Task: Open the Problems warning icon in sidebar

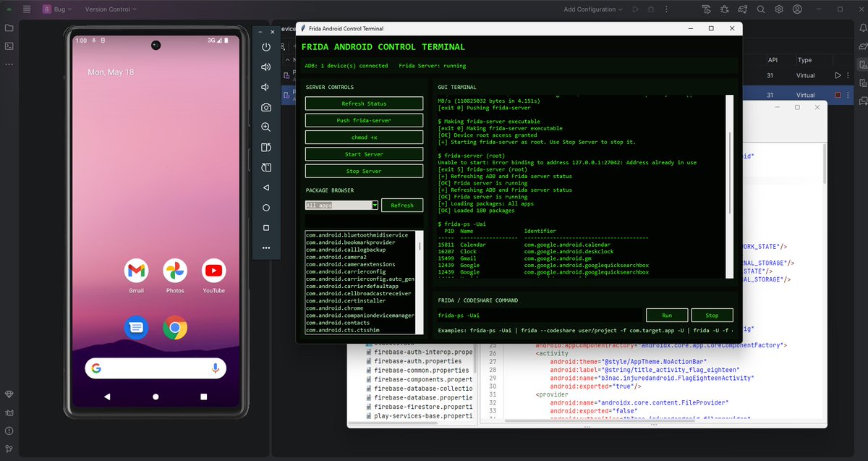Action: 9,431
